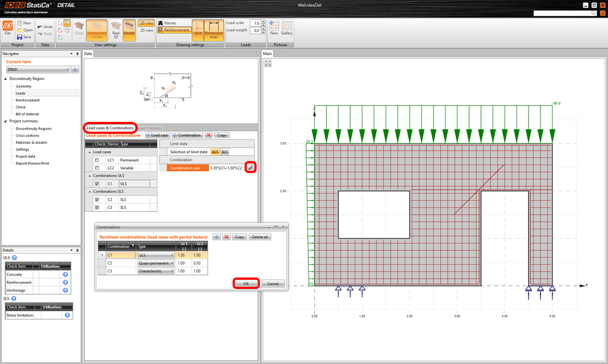Check the LC1 Permanent load case checkbox
Screen dimensions: 608x364
pos(97,161)
